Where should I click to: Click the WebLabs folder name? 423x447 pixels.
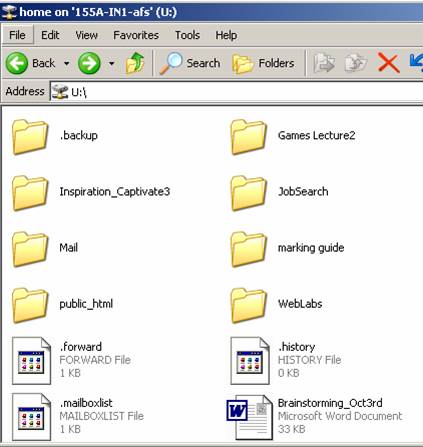coord(300,304)
